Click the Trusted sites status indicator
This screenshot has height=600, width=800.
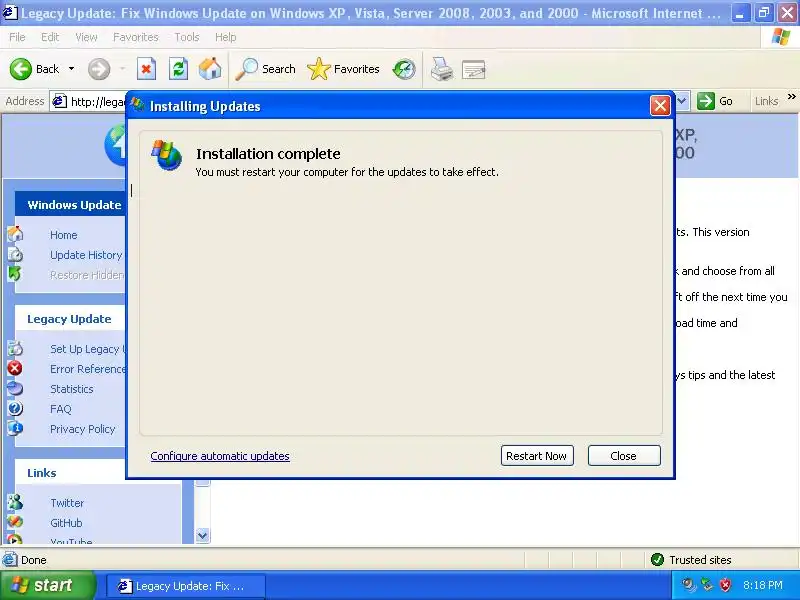691,560
